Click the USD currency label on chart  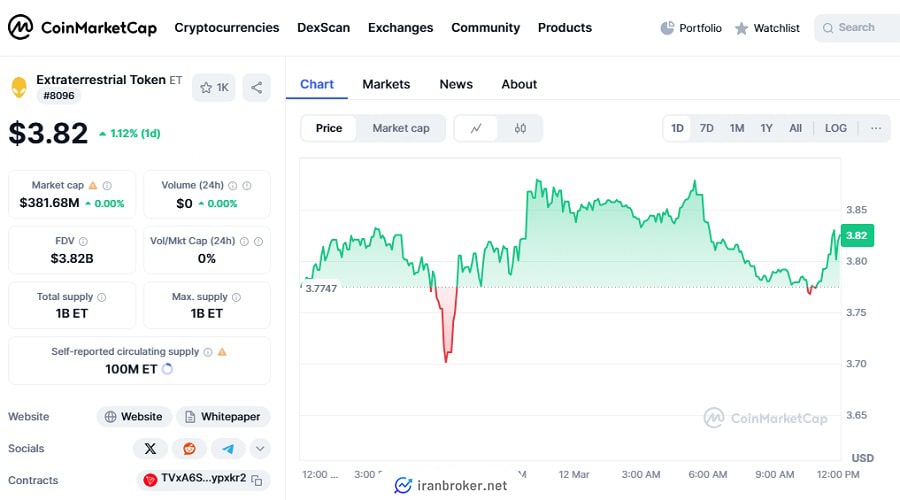[863, 458]
